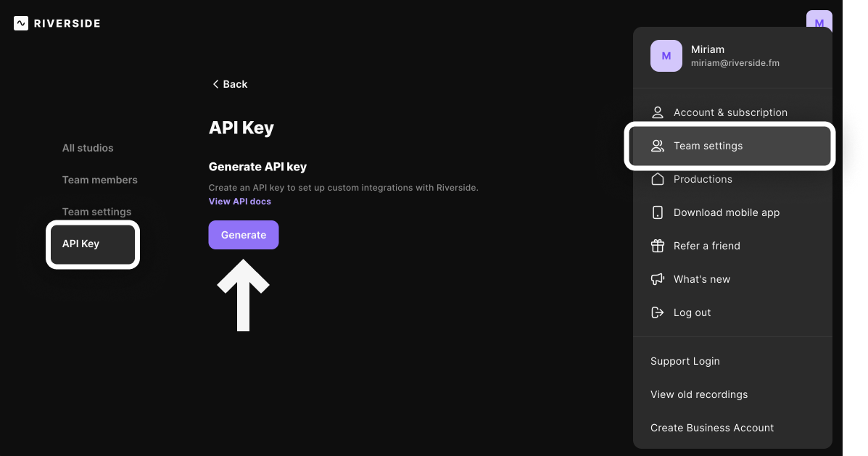The width and height of the screenshot is (868, 456).
Task: Click the Riverside waveform logo icon
Action: tap(21, 23)
